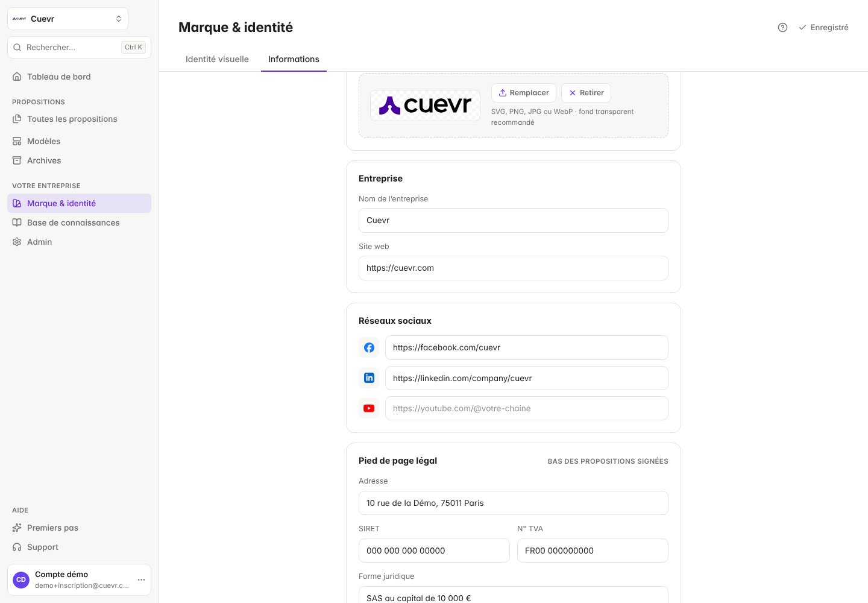Click the Remplacer logo button
868x603 pixels.
pyautogui.click(x=524, y=93)
